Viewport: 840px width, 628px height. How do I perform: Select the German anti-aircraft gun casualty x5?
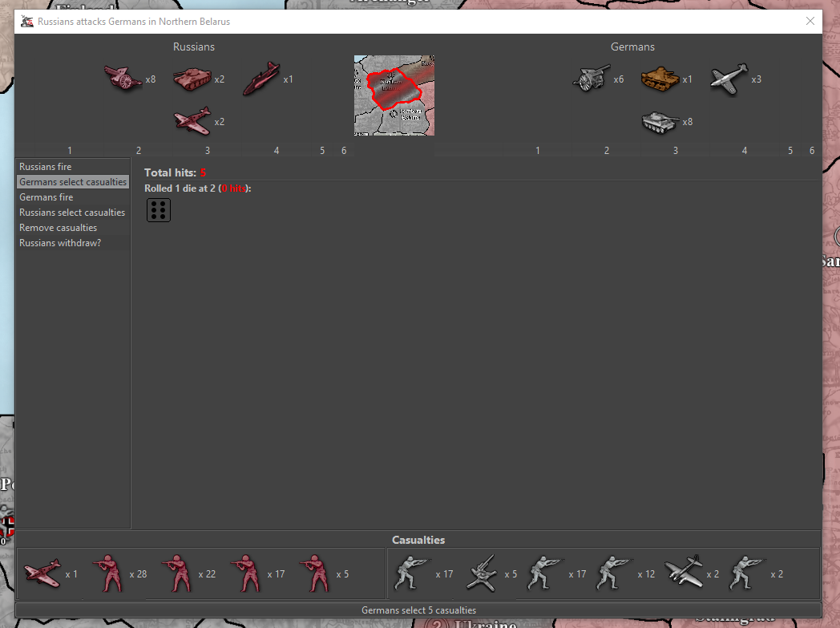point(482,573)
